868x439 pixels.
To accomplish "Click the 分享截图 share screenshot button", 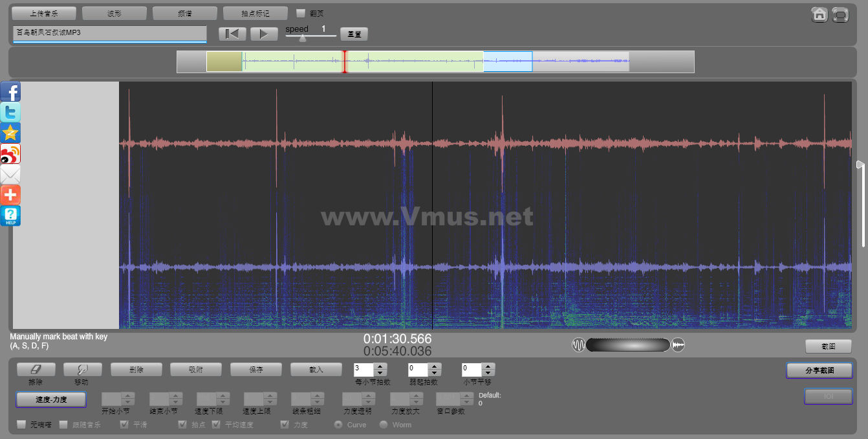I will 819,370.
